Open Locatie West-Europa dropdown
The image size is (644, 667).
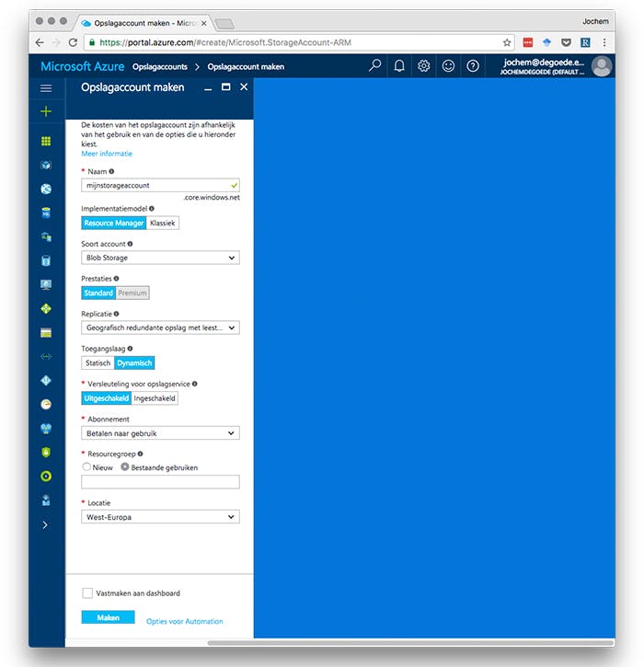(160, 517)
